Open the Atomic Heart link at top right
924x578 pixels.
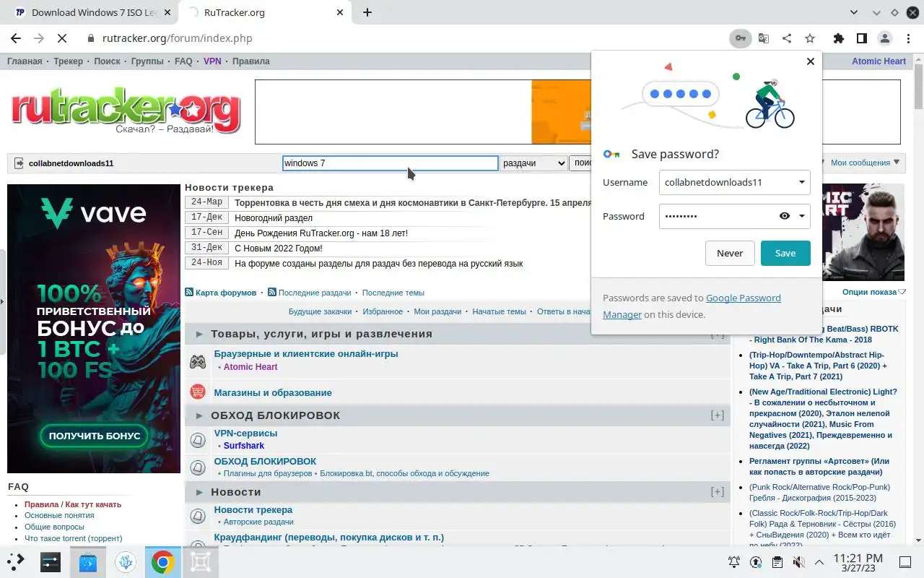(879, 61)
